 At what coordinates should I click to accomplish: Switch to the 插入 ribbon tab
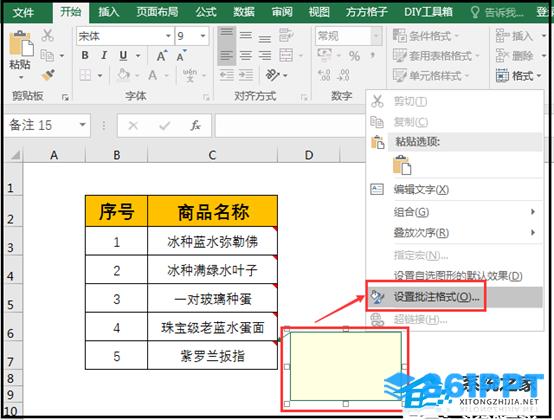tap(108, 12)
